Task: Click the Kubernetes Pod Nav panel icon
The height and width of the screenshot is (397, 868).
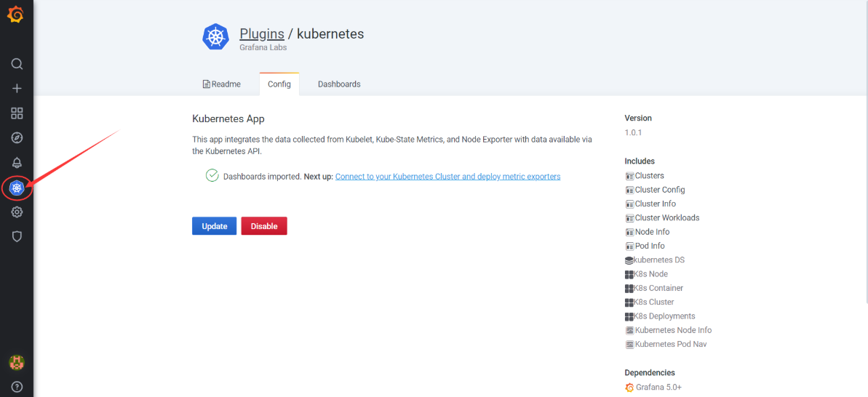Action: point(629,345)
